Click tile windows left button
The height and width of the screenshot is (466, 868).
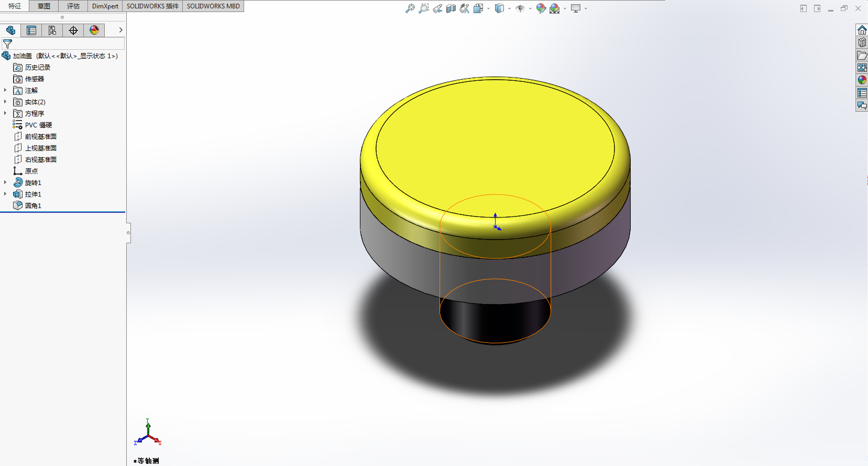pos(804,8)
